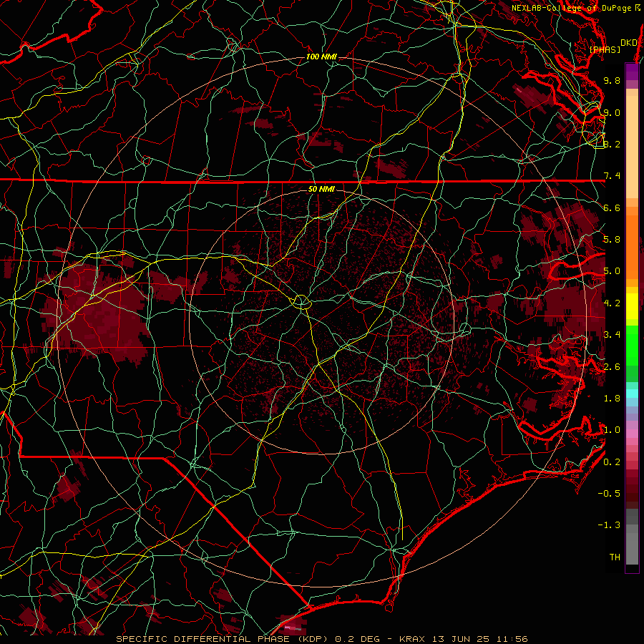Screen dimensions: 644x644
Task: Click the 2.6 value on color scale
Action: (612, 367)
